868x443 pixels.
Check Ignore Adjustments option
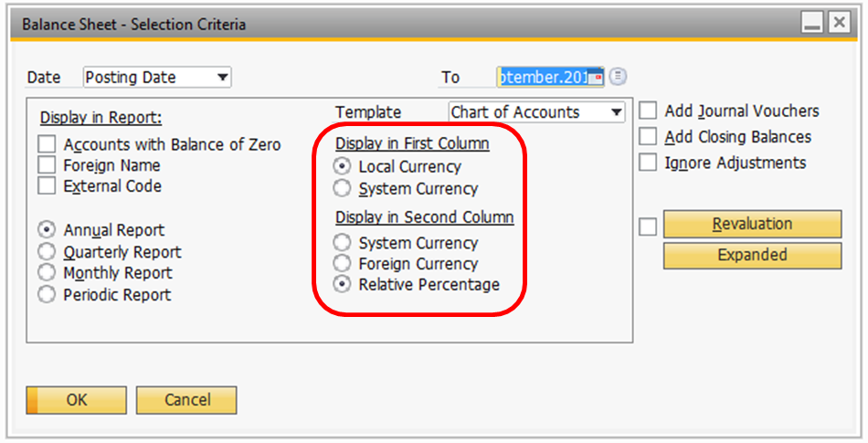click(648, 163)
